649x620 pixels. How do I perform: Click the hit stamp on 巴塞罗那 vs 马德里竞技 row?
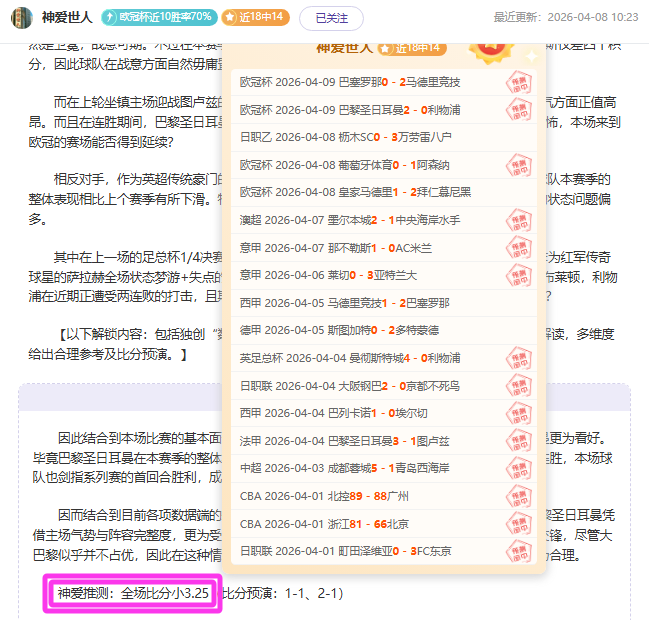[518, 82]
